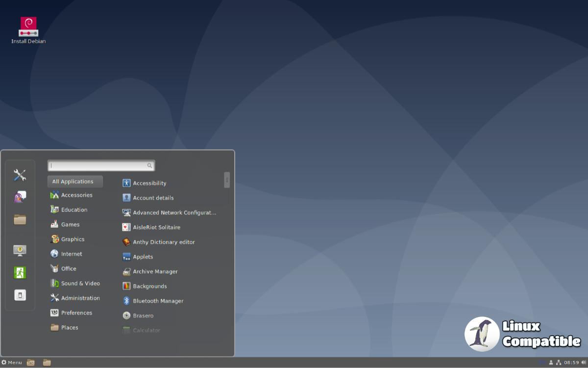Open Bluetooth Manager from applications list

coord(158,301)
